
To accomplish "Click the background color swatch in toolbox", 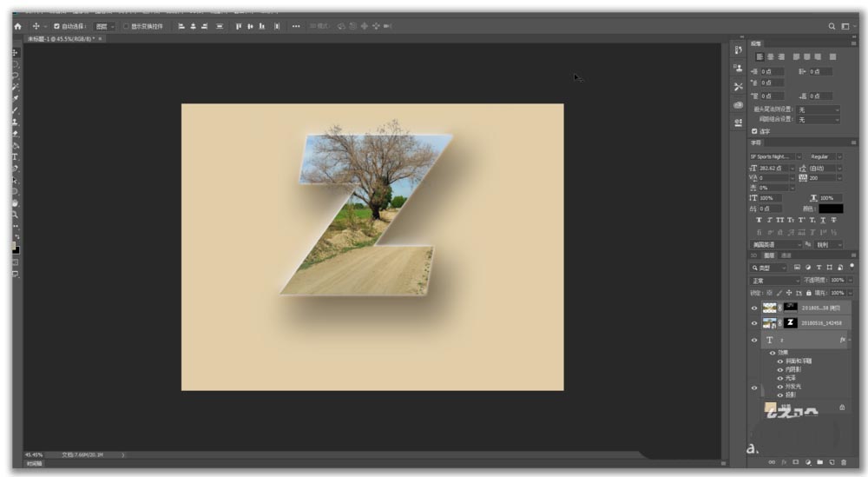I will (x=17, y=250).
